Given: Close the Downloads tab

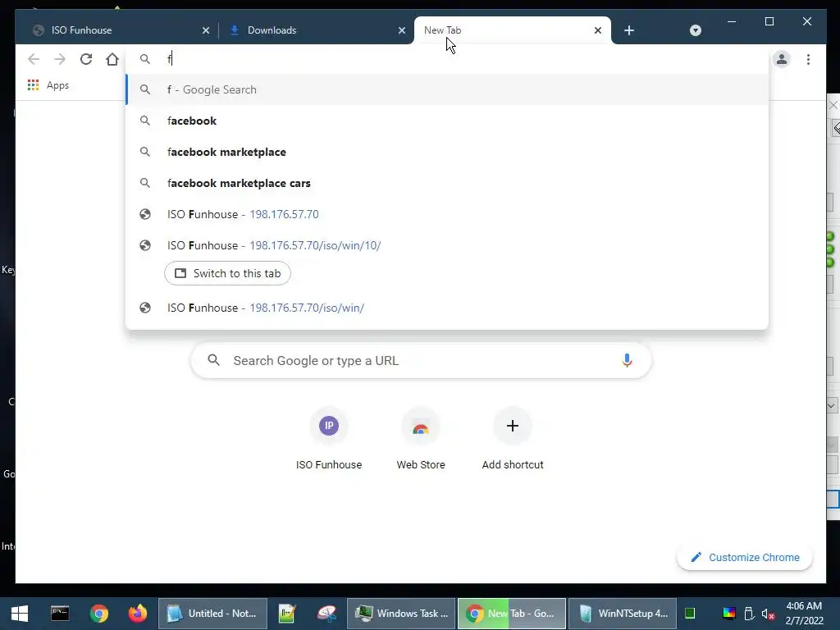Looking at the screenshot, I should click(402, 30).
